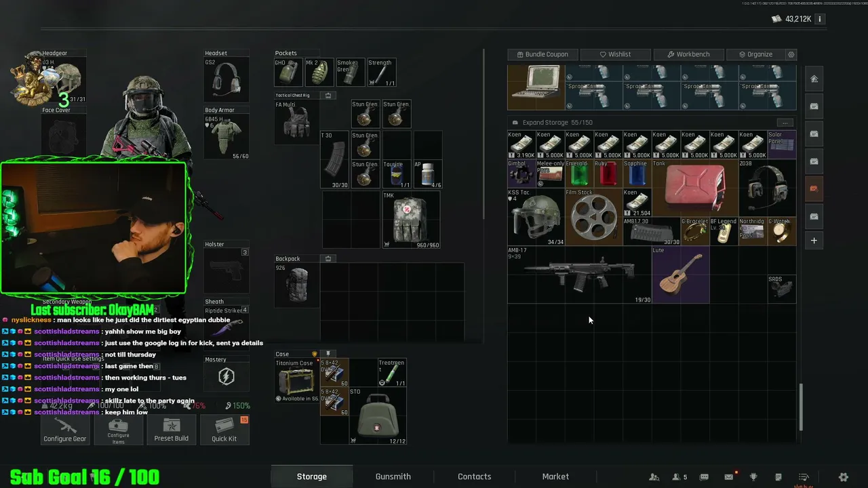Open organize settings gear icon
This screenshot has height=488, width=868.
pyautogui.click(x=791, y=54)
